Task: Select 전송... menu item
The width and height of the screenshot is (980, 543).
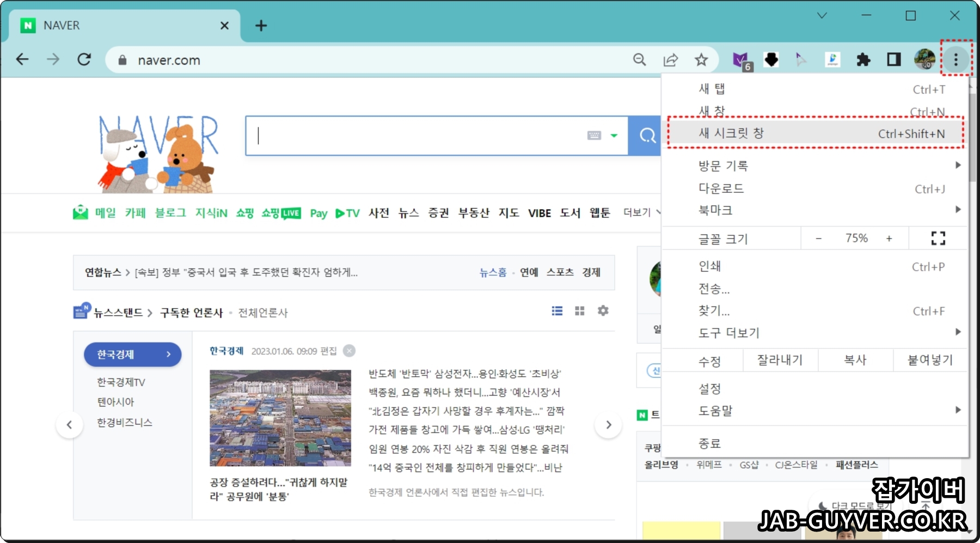Action: click(x=815, y=289)
